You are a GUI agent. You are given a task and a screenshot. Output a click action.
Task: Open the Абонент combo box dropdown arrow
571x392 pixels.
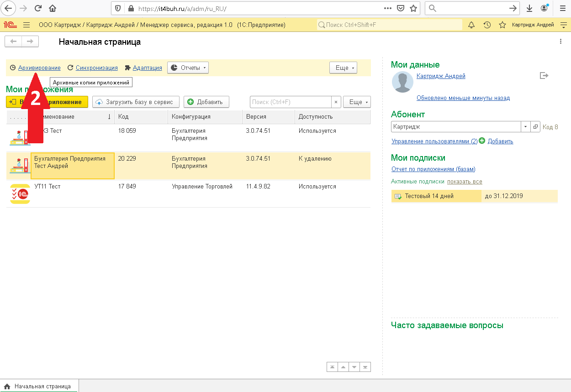pyautogui.click(x=525, y=126)
